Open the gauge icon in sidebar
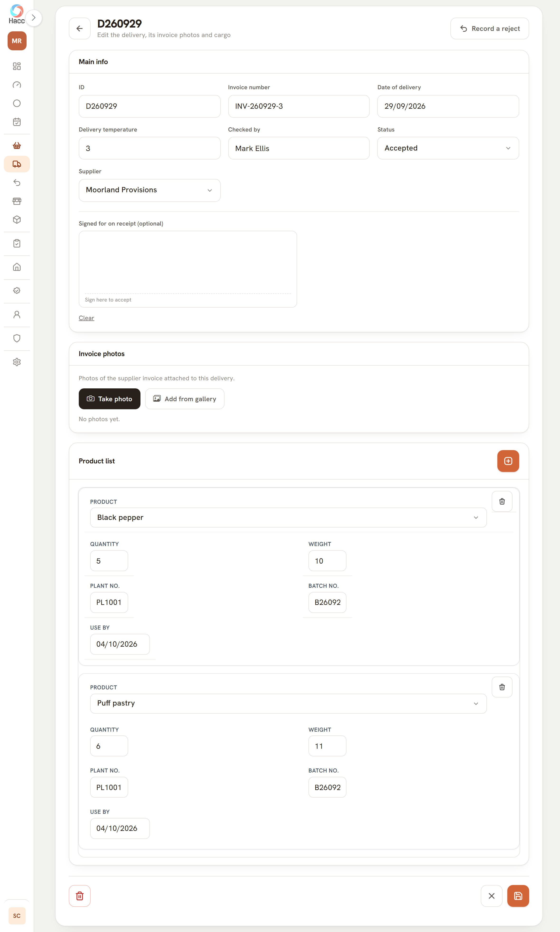560x932 pixels. point(17,85)
